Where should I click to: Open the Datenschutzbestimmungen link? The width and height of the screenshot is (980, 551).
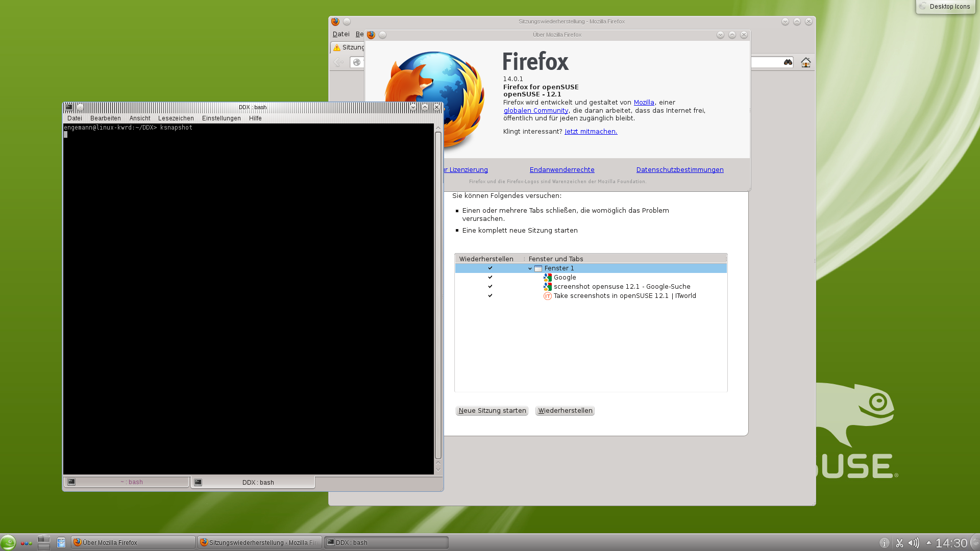(679, 170)
